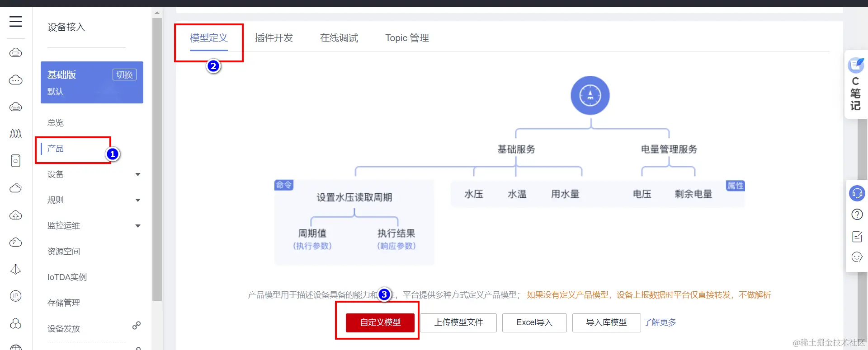Image resolution: width=868 pixels, height=350 pixels.
Task: Click the 切换 switch button on 基础版
Action: coord(124,75)
